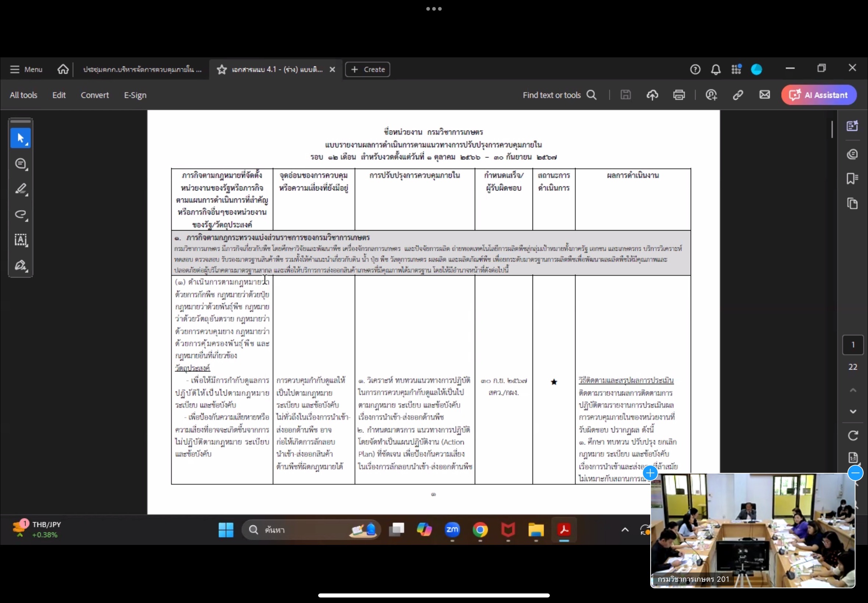Click the Adobe Acrobat taskbar icon
The image size is (868, 603).
[x=564, y=530]
